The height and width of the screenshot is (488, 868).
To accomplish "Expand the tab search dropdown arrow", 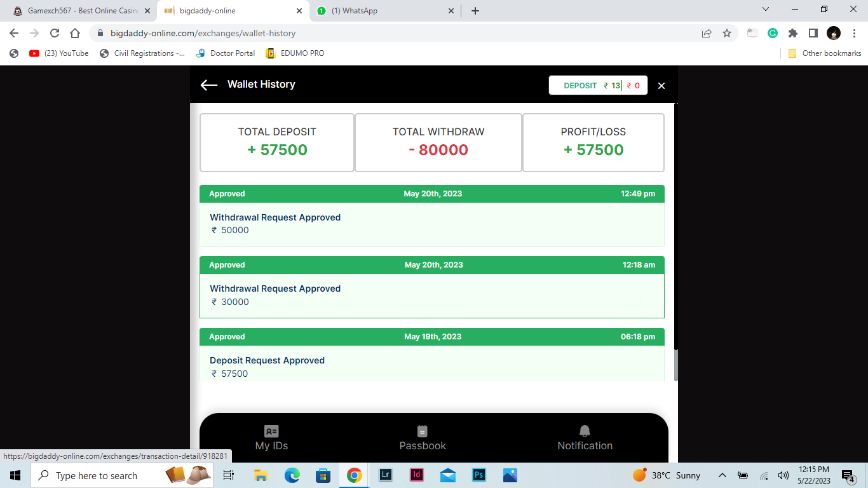I will coord(765,10).
